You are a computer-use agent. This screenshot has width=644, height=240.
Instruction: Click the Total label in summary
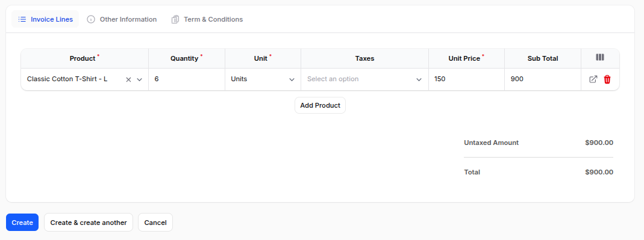(x=472, y=172)
